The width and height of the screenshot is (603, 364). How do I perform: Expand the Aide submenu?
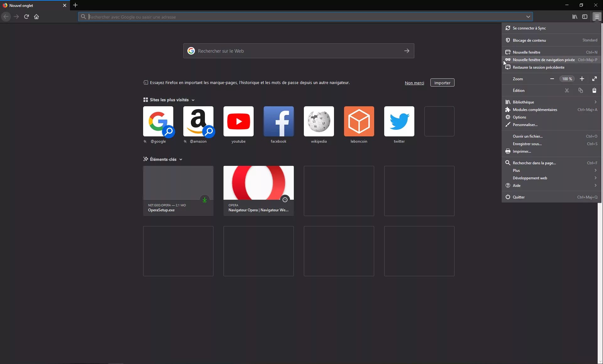coord(551,185)
